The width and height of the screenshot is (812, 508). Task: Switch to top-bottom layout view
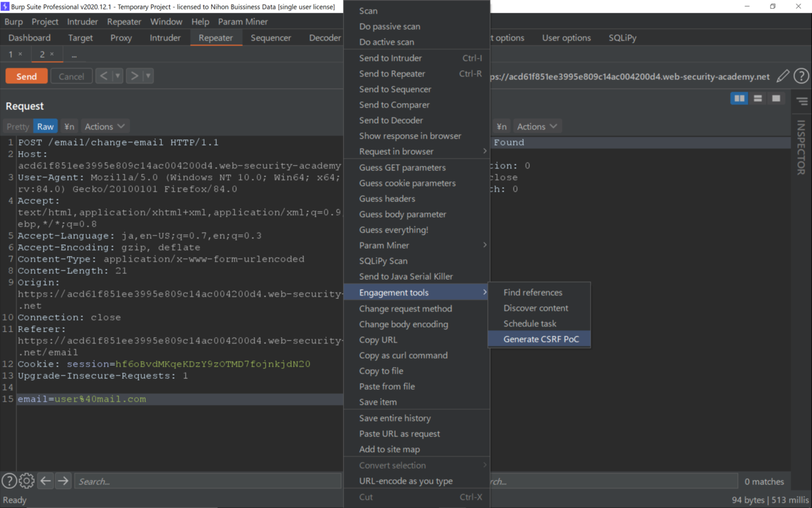click(x=758, y=99)
